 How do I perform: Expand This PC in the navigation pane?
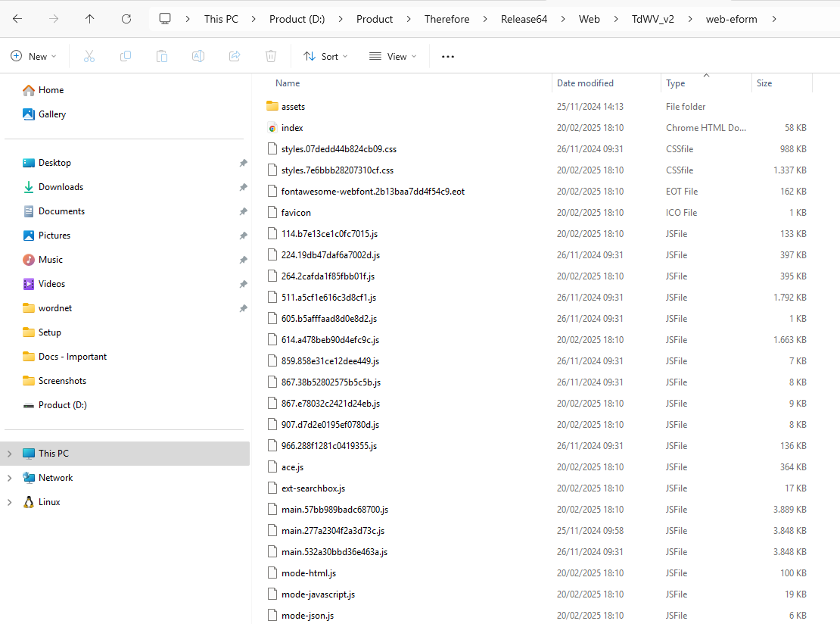[x=10, y=453]
